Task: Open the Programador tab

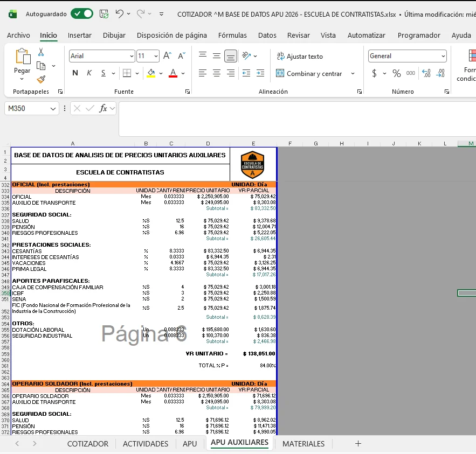Action: 419,35
